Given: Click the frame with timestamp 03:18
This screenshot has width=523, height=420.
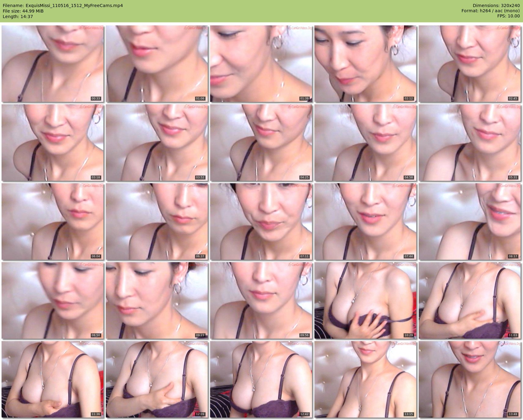Looking at the screenshot, I should coord(53,143).
